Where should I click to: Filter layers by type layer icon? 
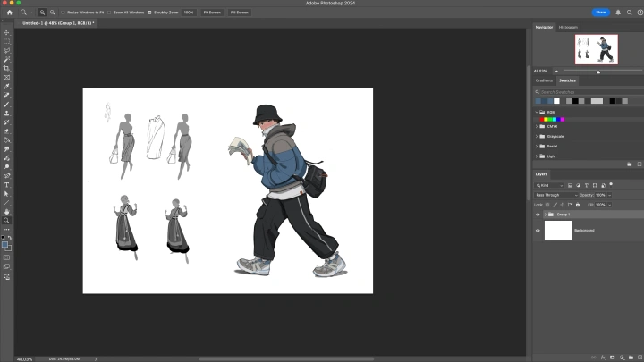click(x=586, y=186)
